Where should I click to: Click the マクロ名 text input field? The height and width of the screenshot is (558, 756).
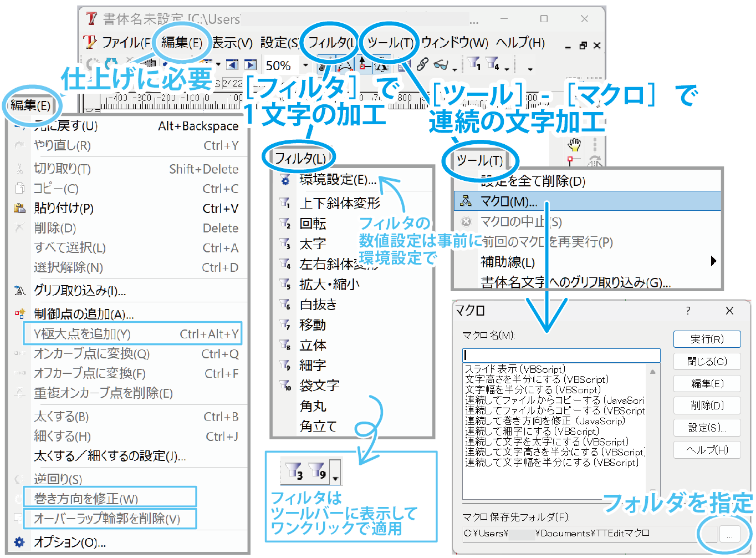561,355
